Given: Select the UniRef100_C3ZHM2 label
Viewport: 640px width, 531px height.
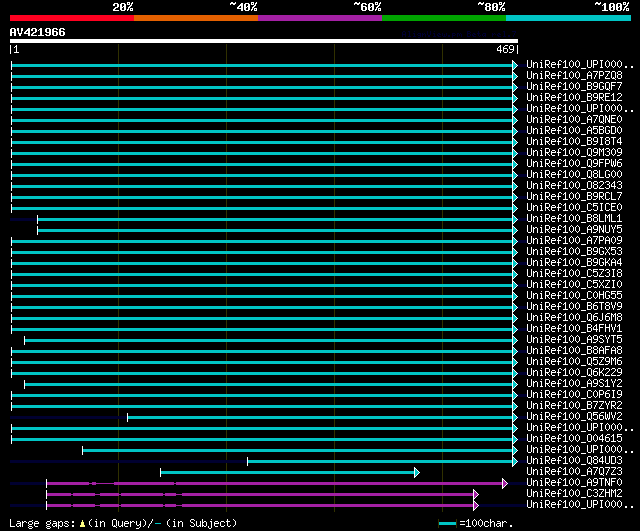Looking at the screenshot, I should (x=574, y=494).
